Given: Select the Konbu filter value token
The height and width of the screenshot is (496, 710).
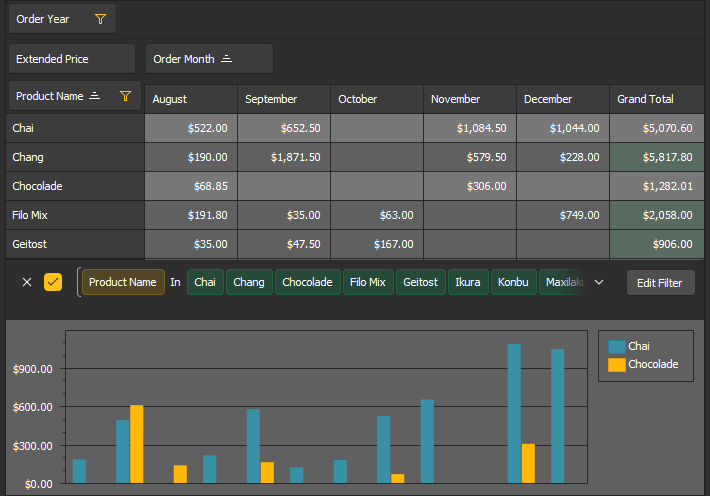Looking at the screenshot, I should coord(513,282).
